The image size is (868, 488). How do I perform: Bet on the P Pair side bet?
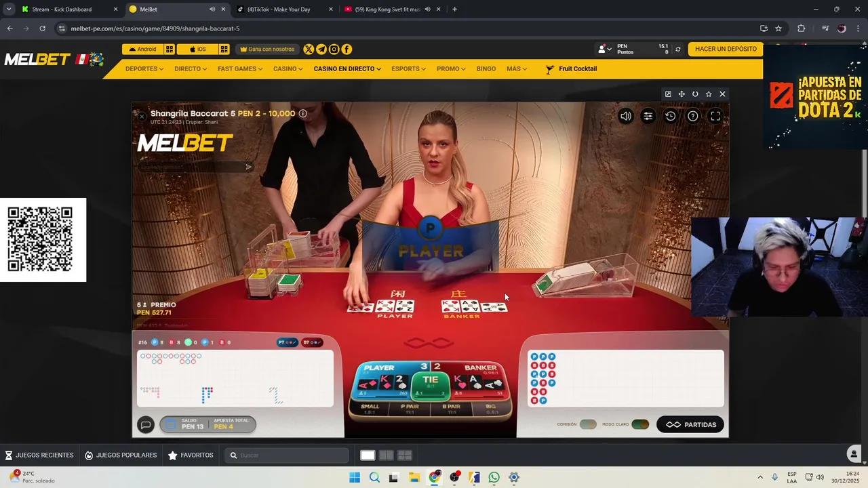coord(410,409)
